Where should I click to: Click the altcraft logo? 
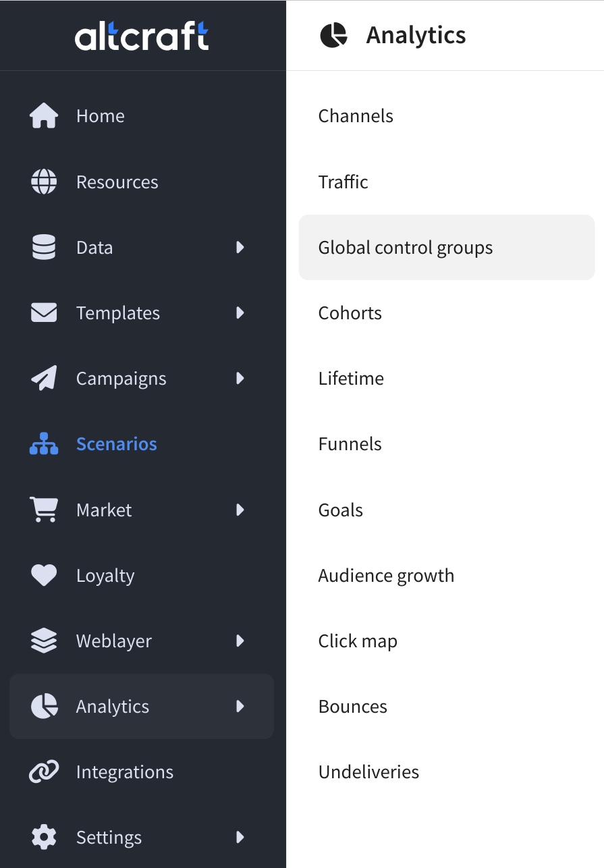pyautogui.click(x=142, y=36)
